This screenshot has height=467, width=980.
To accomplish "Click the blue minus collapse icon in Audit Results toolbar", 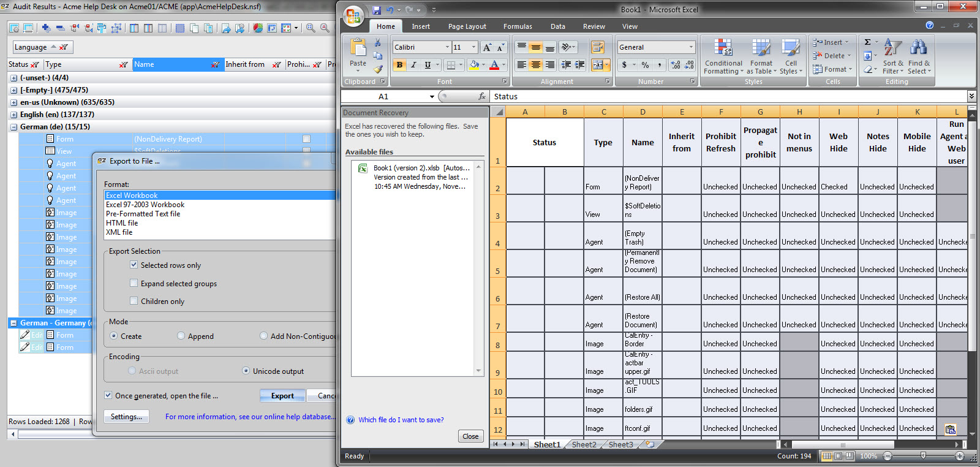I will click(x=60, y=28).
